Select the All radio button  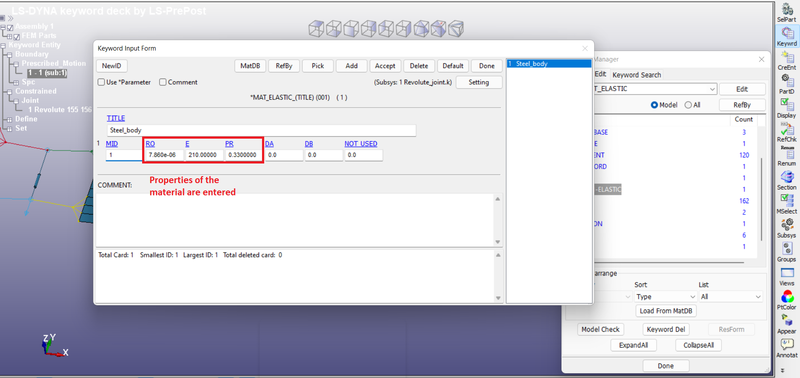pyautogui.click(x=688, y=105)
